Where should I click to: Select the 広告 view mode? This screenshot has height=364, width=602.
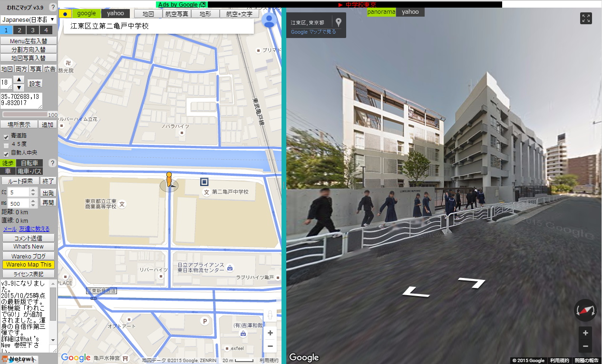(50, 69)
